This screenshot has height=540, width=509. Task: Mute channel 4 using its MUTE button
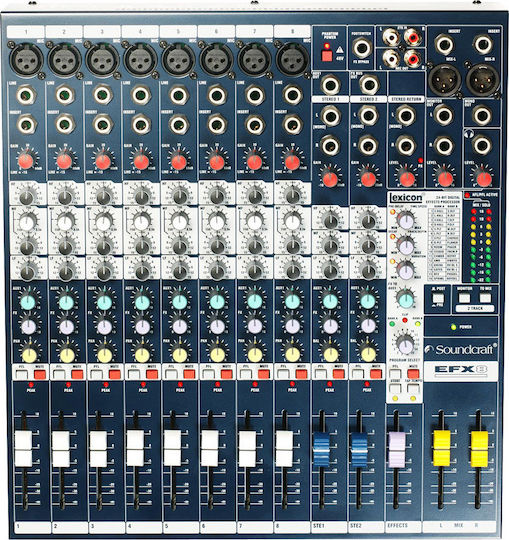152,374
